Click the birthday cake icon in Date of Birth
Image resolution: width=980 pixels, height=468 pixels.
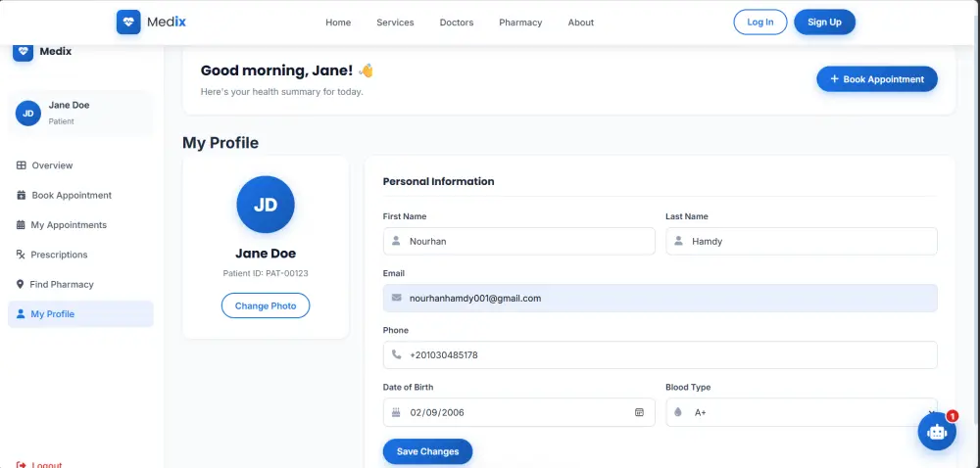pos(396,412)
